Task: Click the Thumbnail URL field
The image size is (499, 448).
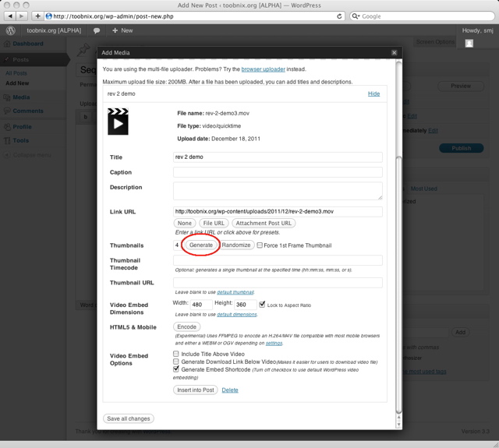Action: (x=278, y=283)
